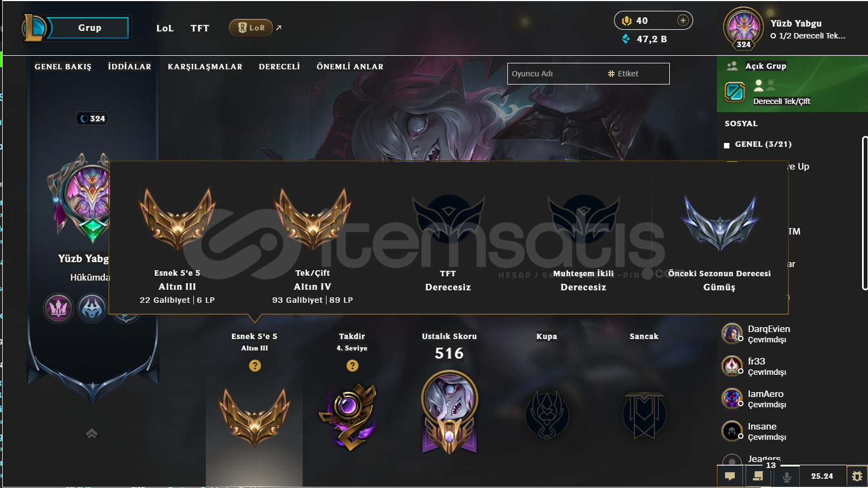
Task: Switch to the DERECELİ tab
Action: (279, 67)
